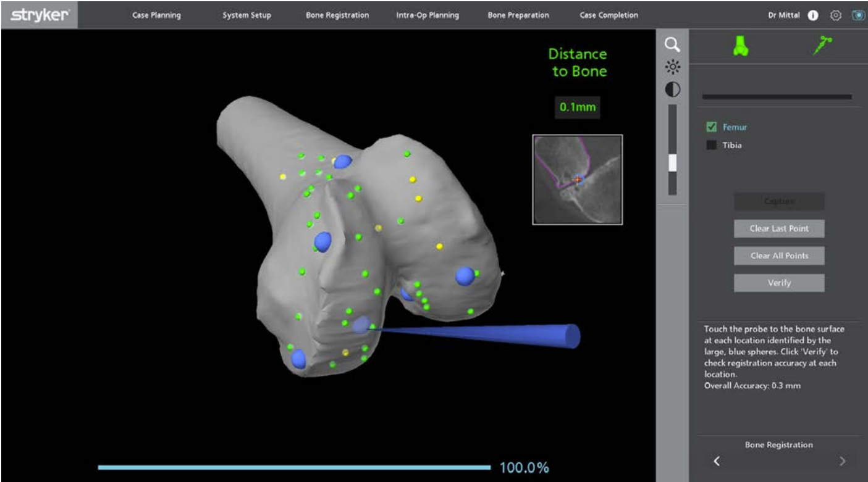Open the Bone Preparation menu
Viewport: 868px width, 482px height.
tap(518, 15)
